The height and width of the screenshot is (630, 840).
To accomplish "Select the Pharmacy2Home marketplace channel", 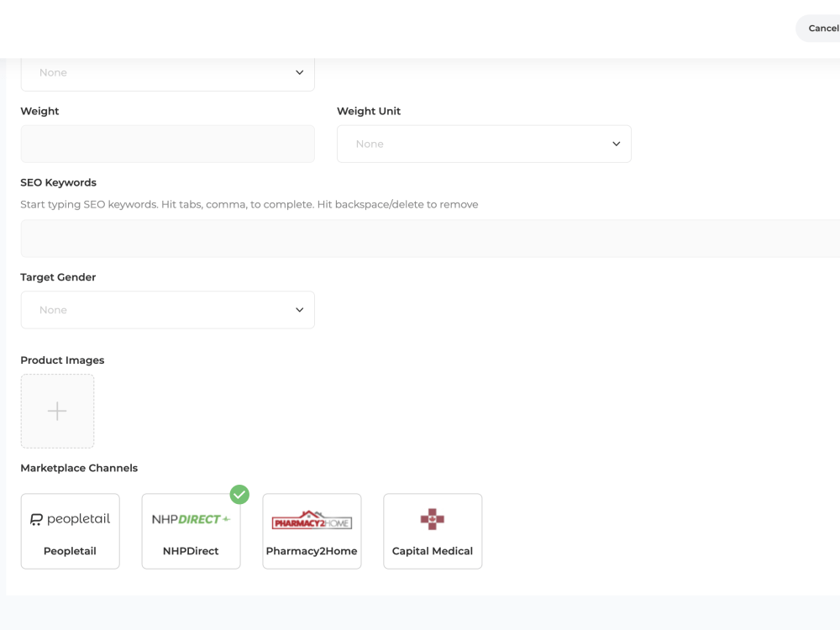I will (x=312, y=532).
